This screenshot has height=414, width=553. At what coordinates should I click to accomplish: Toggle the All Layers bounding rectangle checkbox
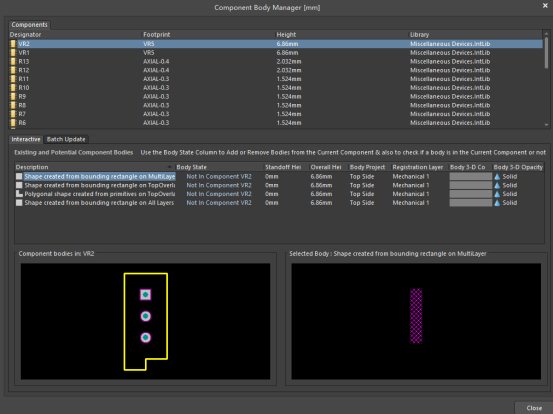coord(19,203)
